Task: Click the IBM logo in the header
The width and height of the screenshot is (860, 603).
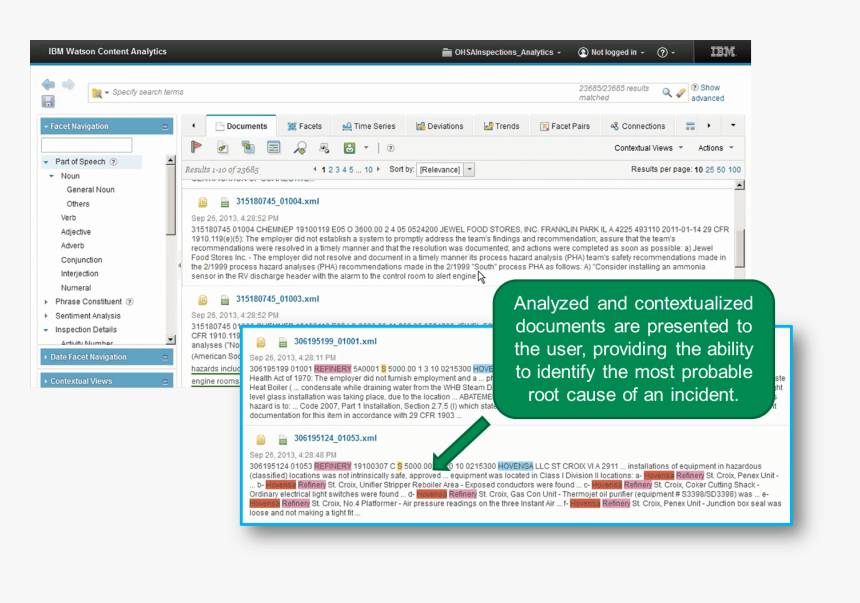Action: tap(723, 52)
